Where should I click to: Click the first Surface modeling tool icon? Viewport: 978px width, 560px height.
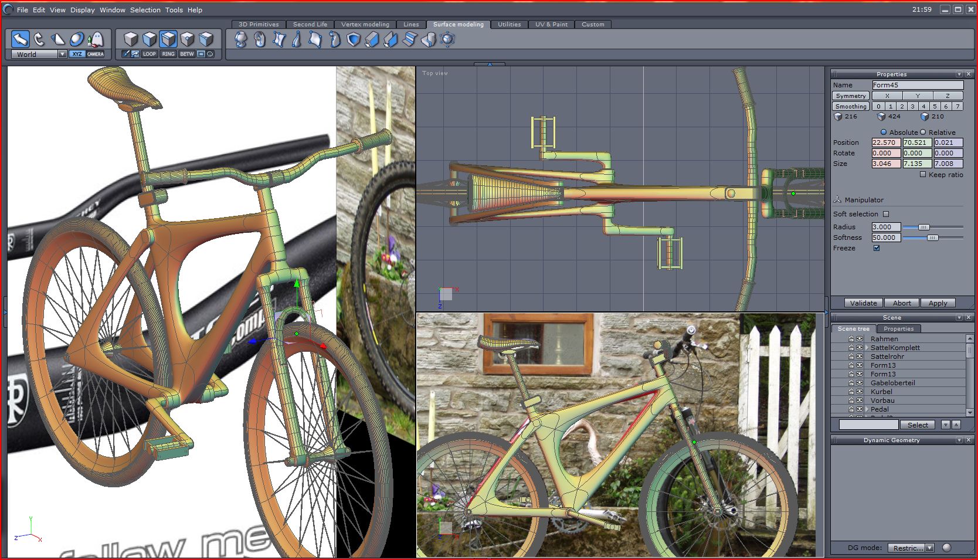click(x=240, y=39)
